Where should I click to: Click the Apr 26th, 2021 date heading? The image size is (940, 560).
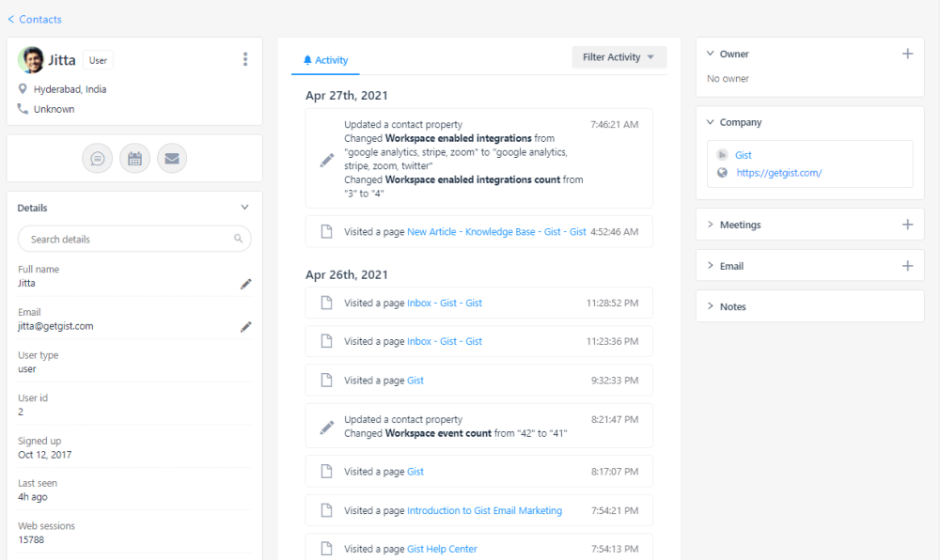347,274
